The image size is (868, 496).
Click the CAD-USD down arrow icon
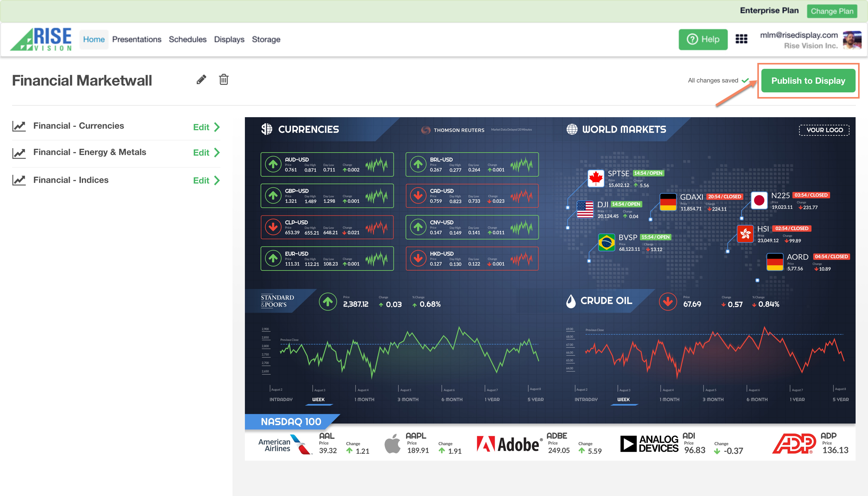tap(418, 196)
